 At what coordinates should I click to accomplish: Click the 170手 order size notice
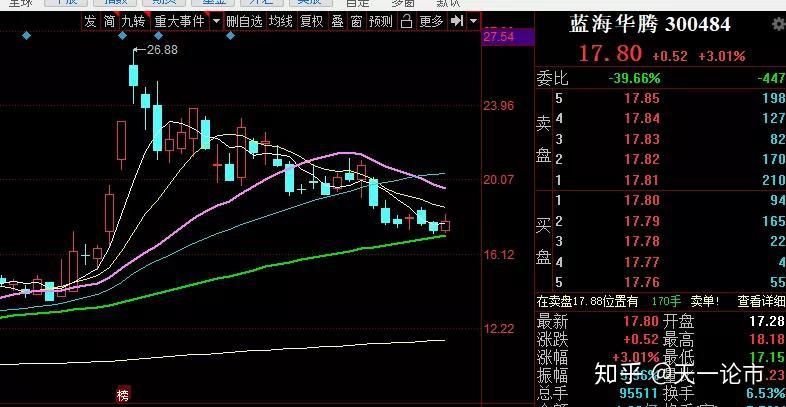click(667, 301)
